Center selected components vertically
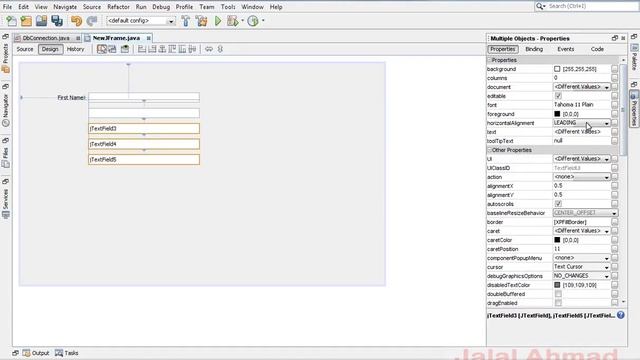Image resolution: width=640 pixels, height=360 pixels. 192,49
